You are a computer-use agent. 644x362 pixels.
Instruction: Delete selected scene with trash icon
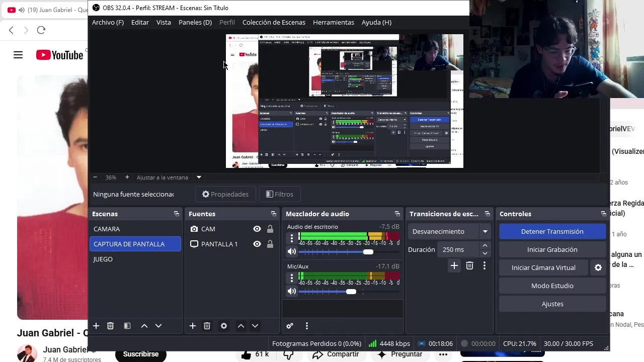[x=111, y=326]
